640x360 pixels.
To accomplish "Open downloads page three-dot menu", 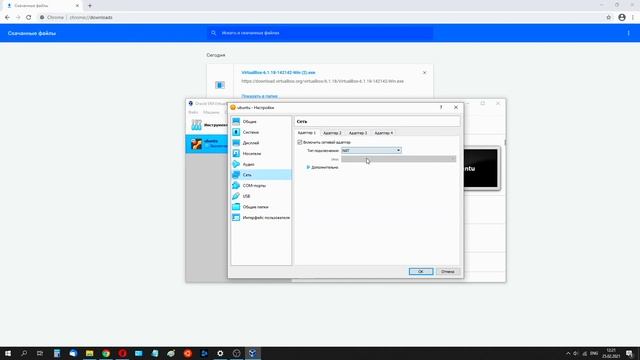I will coord(629,33).
